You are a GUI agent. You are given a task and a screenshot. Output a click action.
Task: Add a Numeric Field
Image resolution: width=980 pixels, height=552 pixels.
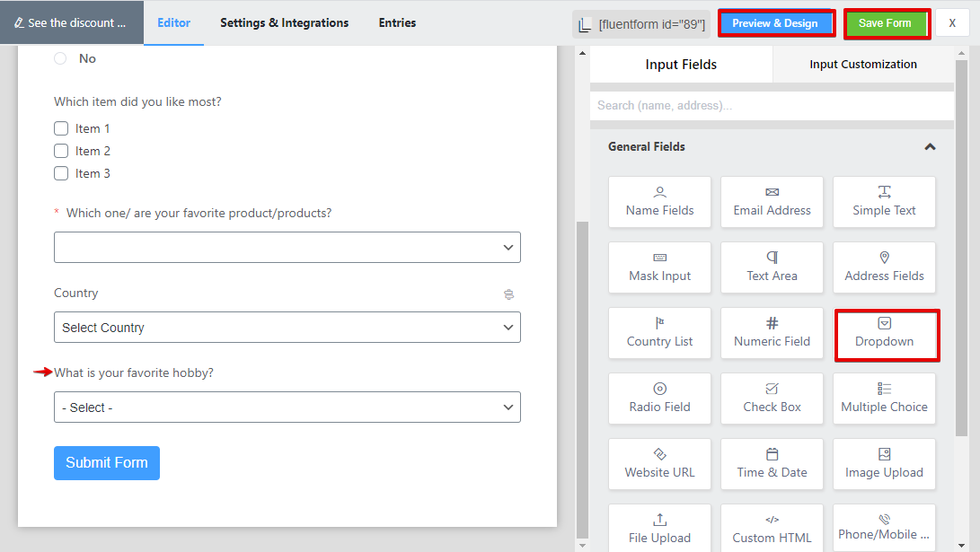point(772,332)
